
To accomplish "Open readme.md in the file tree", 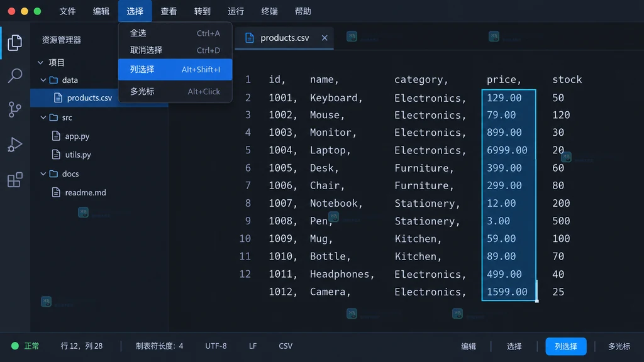I will click(x=86, y=192).
